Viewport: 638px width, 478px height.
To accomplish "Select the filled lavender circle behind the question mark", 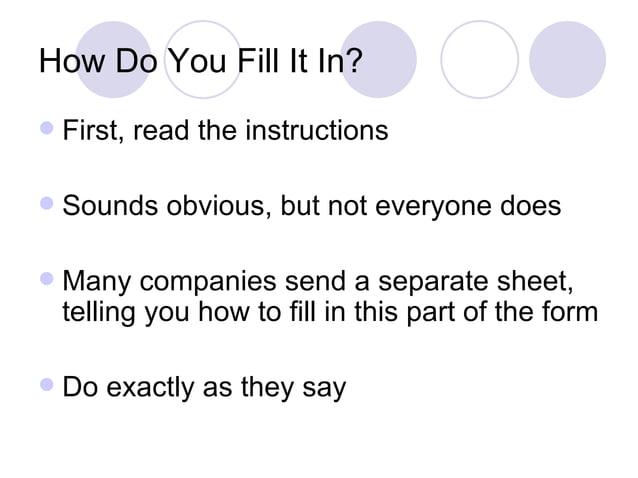I will pos(378,59).
